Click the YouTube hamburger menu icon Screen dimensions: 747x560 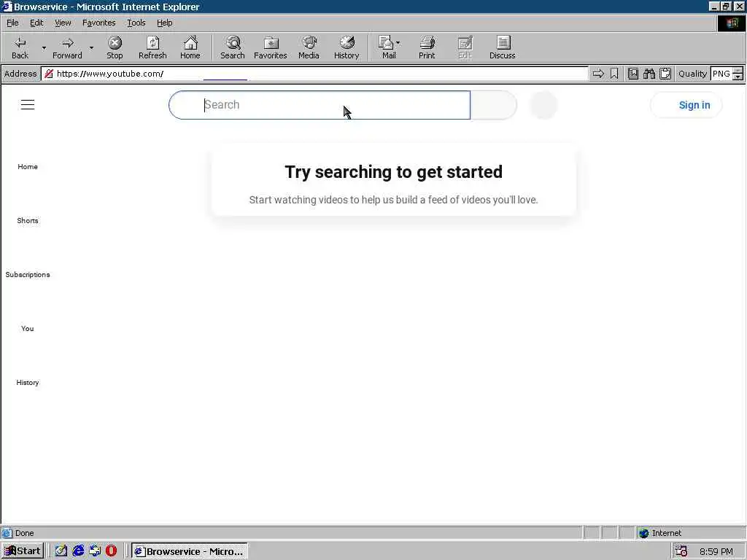point(28,105)
